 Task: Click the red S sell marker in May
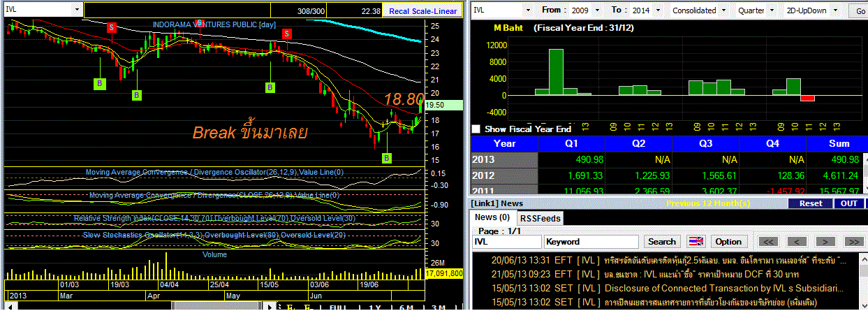[287, 34]
